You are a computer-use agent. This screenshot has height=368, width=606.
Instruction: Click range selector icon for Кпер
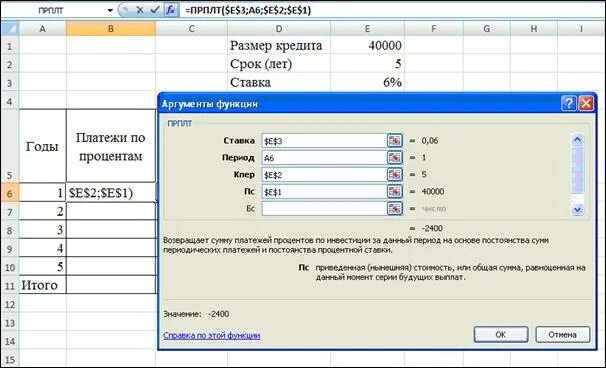[x=394, y=175]
